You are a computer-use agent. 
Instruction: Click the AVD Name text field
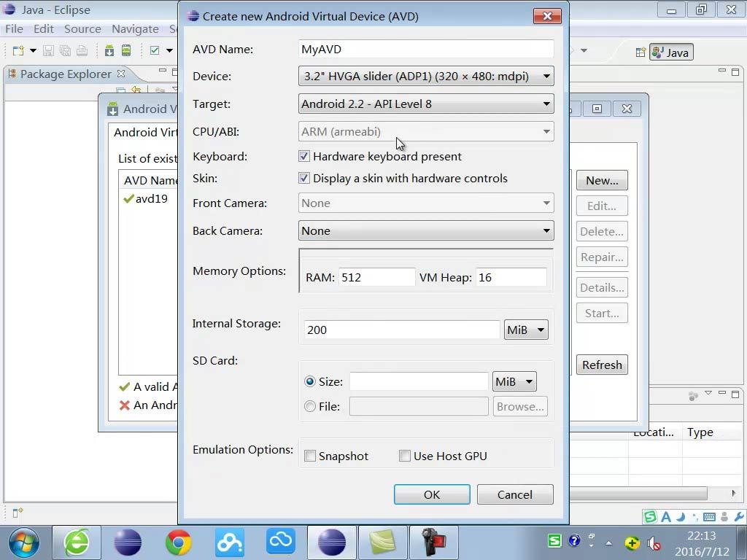pyautogui.click(x=426, y=49)
